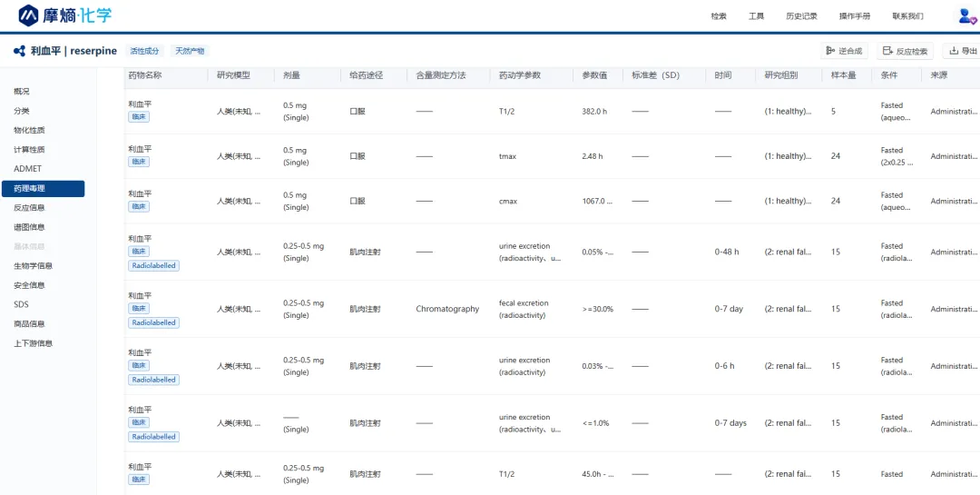
Task: Click the 摩熵化学 logo icon
Action: [29, 15]
